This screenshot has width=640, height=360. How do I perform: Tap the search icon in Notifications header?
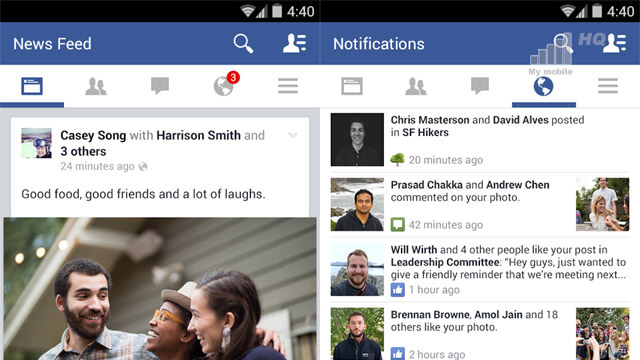pyautogui.click(x=563, y=43)
